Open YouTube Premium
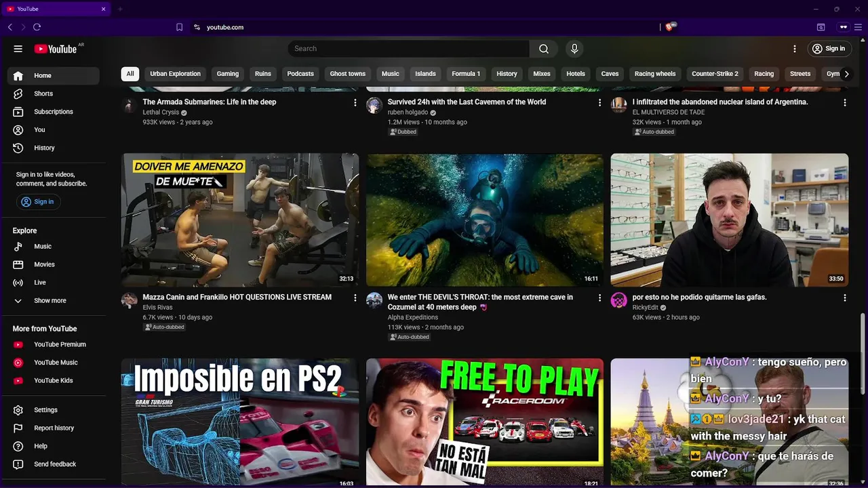The image size is (868, 488). pyautogui.click(x=54, y=344)
